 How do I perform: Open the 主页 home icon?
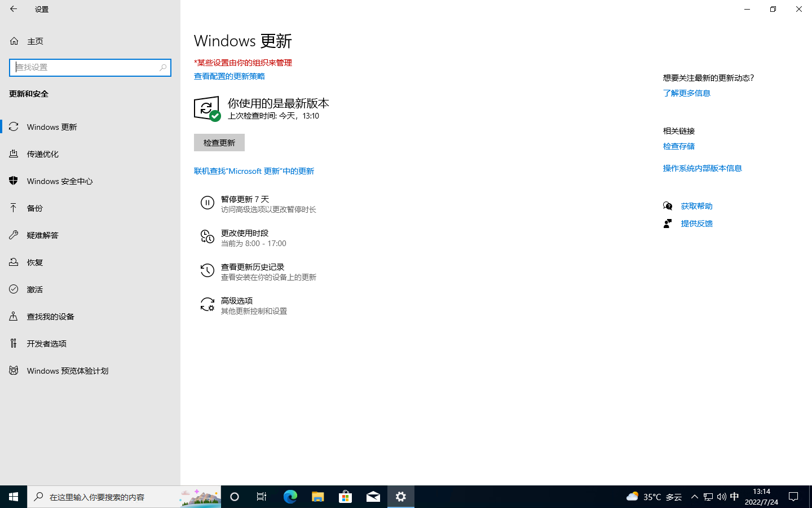pyautogui.click(x=14, y=41)
